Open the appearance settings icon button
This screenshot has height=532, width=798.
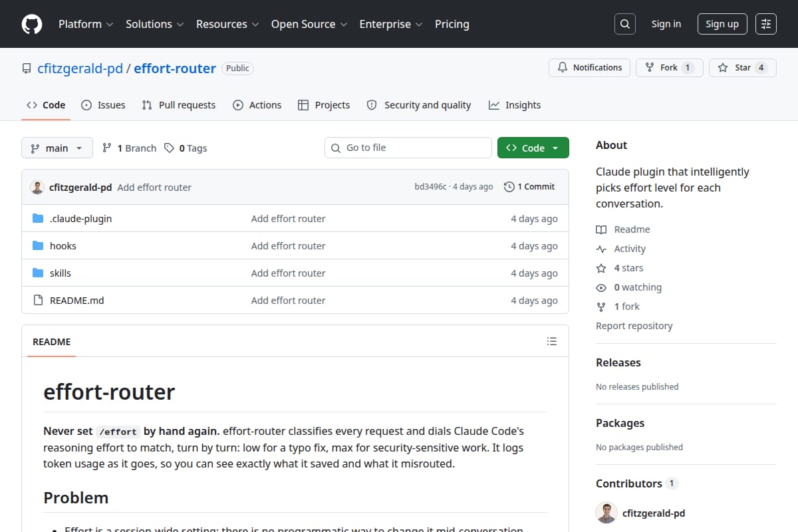coord(766,24)
